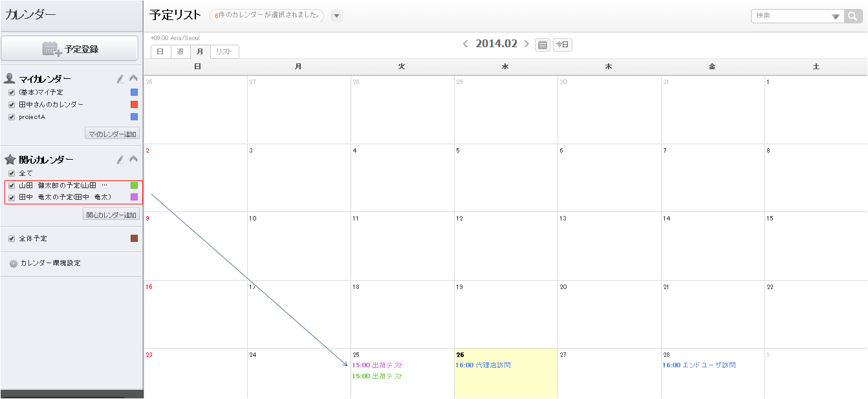Open the date picker calendar icon
This screenshot has height=399, width=868.
(543, 45)
